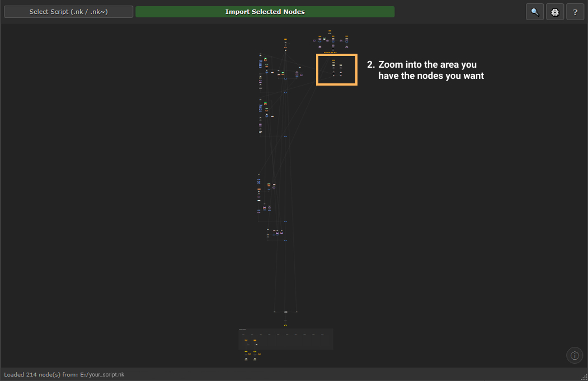This screenshot has width=588, height=381.
Task: Select the top node of the central column
Action: [x=285, y=39]
